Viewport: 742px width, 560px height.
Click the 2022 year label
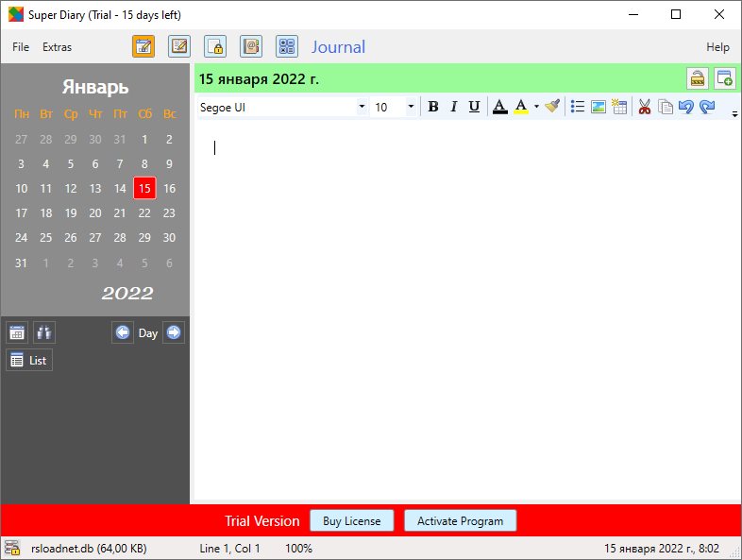[127, 294]
